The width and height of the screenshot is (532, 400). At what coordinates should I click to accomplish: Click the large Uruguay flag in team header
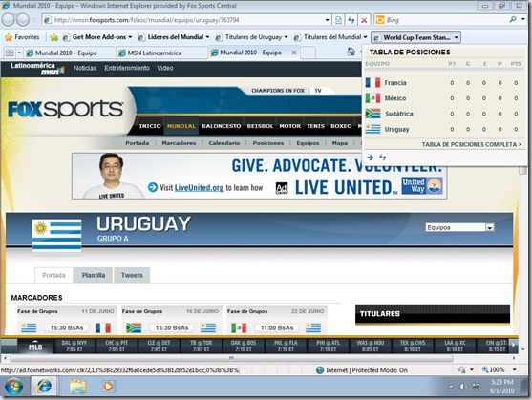(x=56, y=235)
